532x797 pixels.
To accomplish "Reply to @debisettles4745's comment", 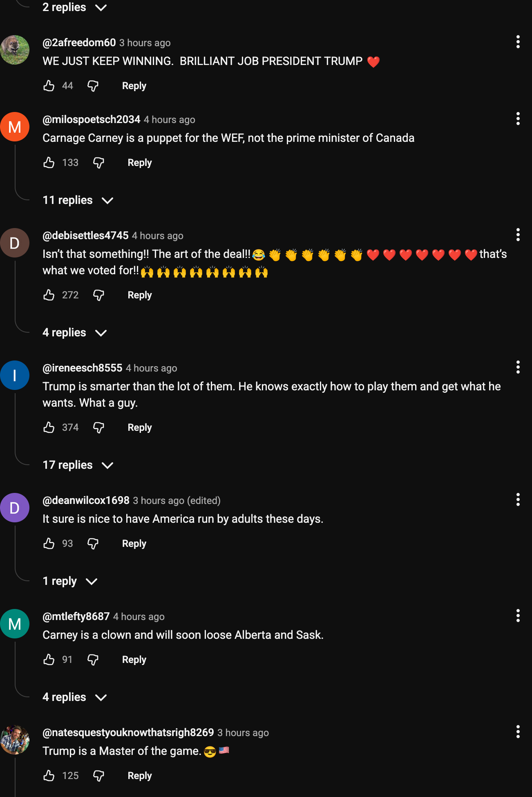I will (139, 295).
